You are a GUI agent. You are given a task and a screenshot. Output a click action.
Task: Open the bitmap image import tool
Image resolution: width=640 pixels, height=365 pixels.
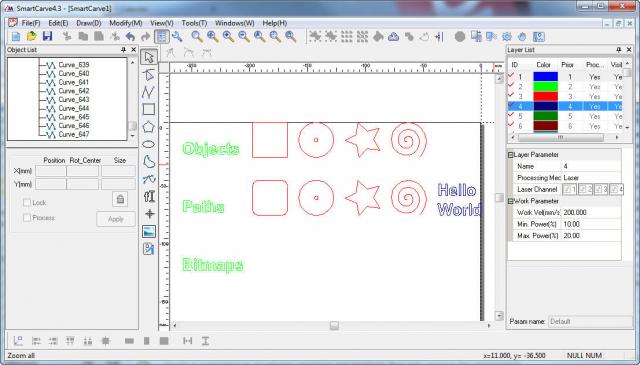(x=149, y=231)
